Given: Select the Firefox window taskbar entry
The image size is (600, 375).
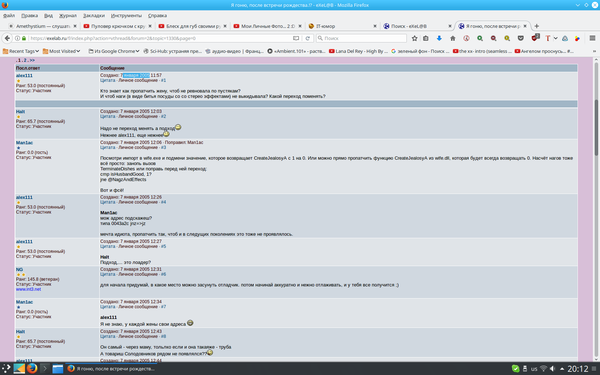Looking at the screenshot, I should tap(112, 368).
